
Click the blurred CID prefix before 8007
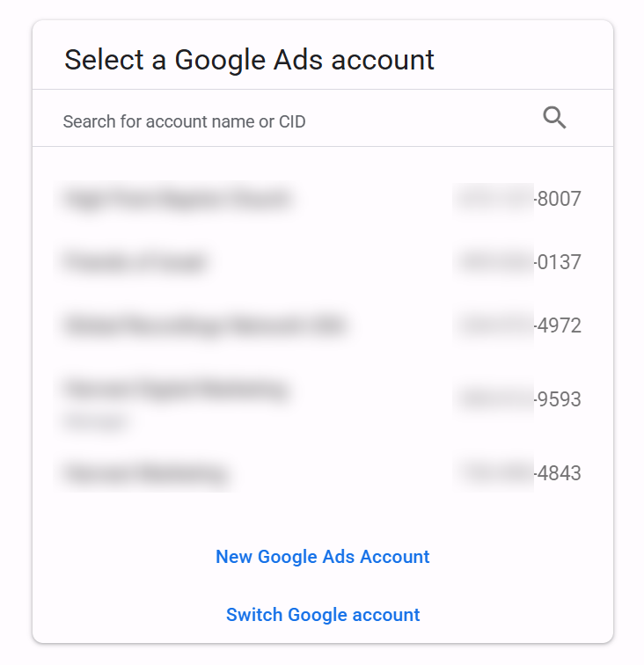pos(493,199)
